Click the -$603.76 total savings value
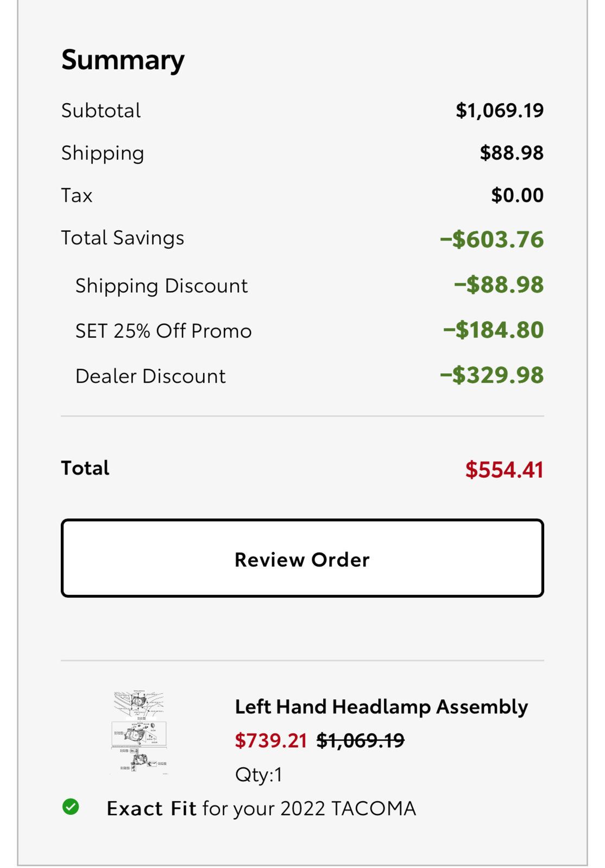 pos(492,239)
